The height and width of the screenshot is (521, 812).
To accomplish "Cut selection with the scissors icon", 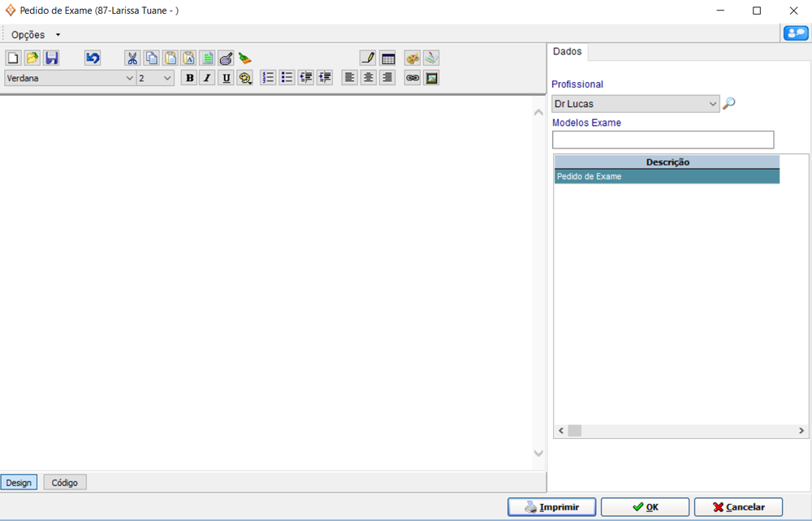I will [132, 58].
